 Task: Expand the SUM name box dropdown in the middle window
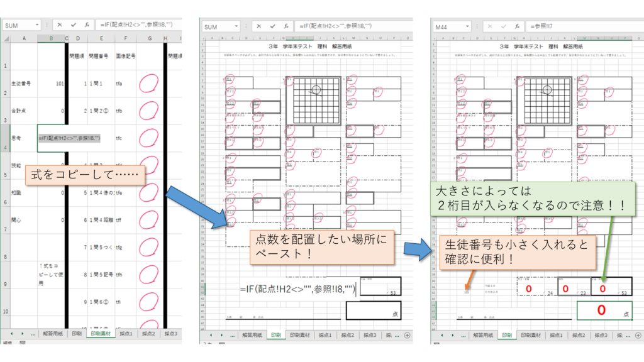coord(236,26)
